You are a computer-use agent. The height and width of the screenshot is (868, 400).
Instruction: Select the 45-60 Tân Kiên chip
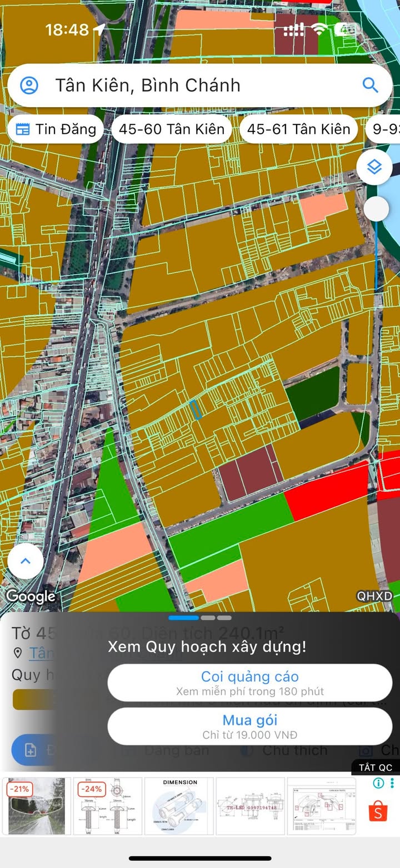[172, 129]
